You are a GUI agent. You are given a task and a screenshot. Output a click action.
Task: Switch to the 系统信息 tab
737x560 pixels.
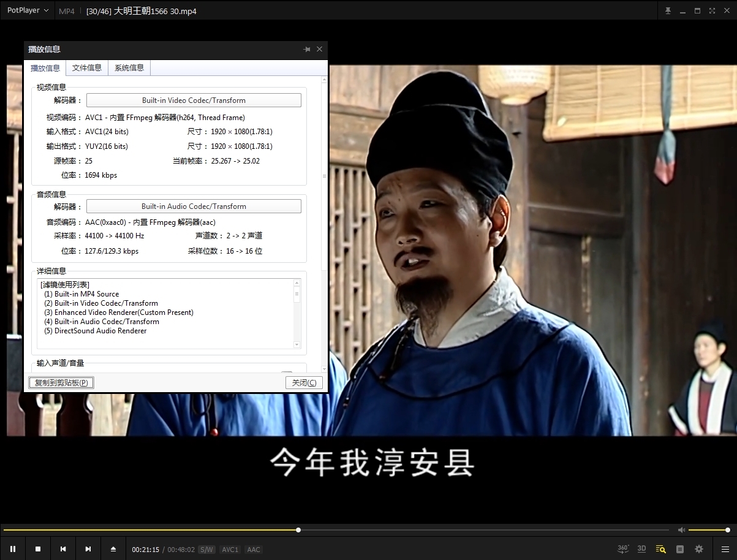[x=129, y=67]
